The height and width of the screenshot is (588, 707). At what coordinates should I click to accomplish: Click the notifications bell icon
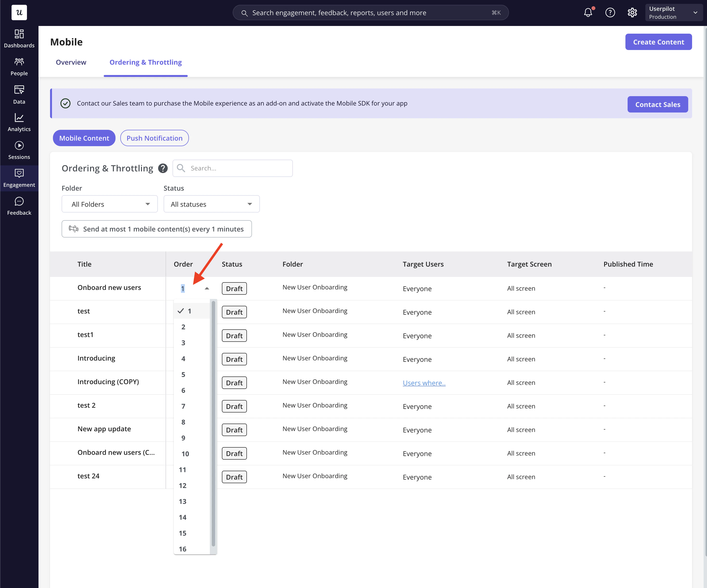tap(588, 13)
